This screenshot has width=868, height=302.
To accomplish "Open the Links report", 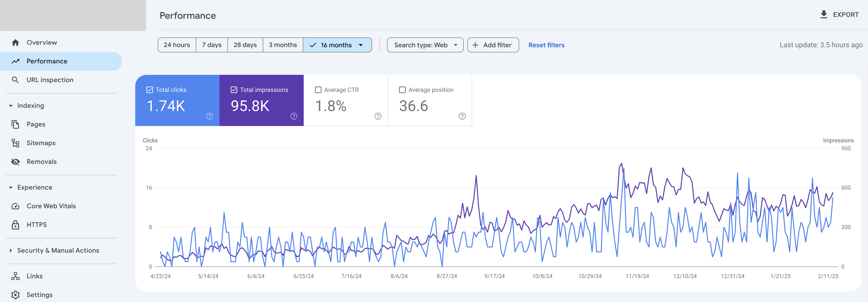I will point(61,276).
